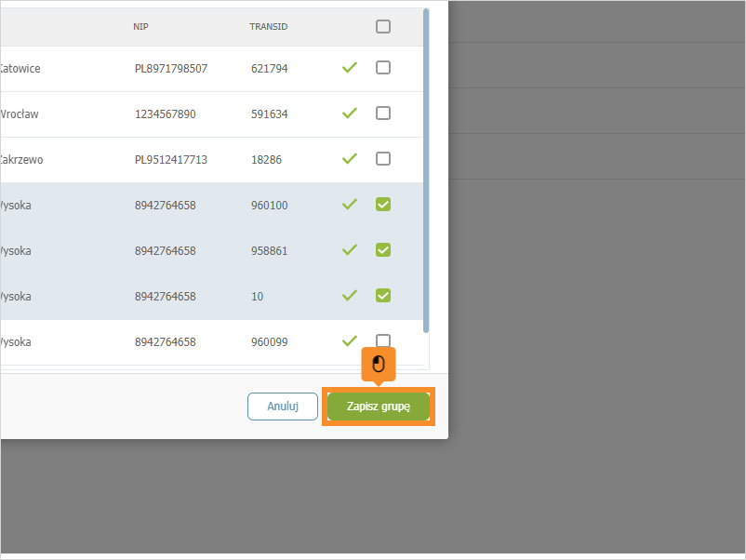Click the vertical scrollbar of the list
The width and height of the screenshot is (746, 560).
[426, 171]
